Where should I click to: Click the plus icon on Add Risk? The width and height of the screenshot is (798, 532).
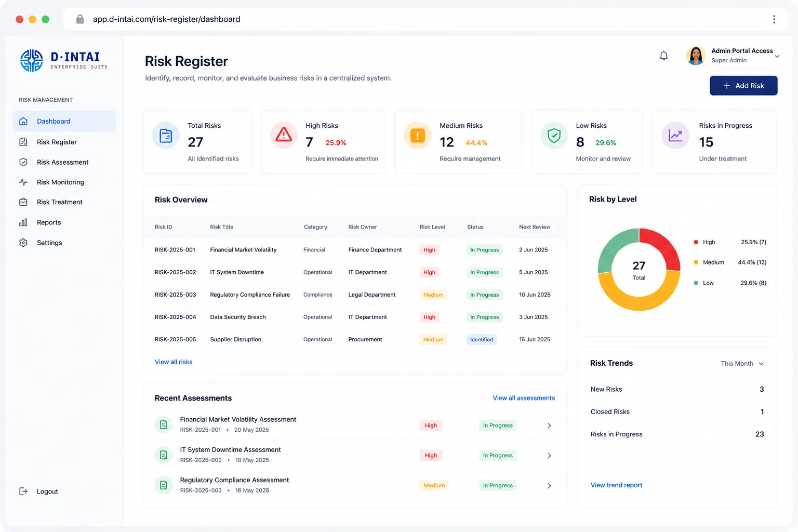(727, 86)
